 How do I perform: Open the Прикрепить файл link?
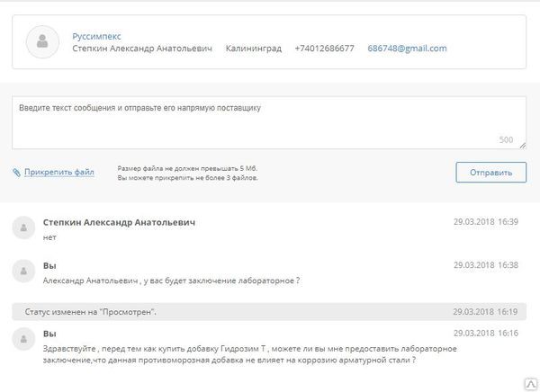click(x=59, y=172)
